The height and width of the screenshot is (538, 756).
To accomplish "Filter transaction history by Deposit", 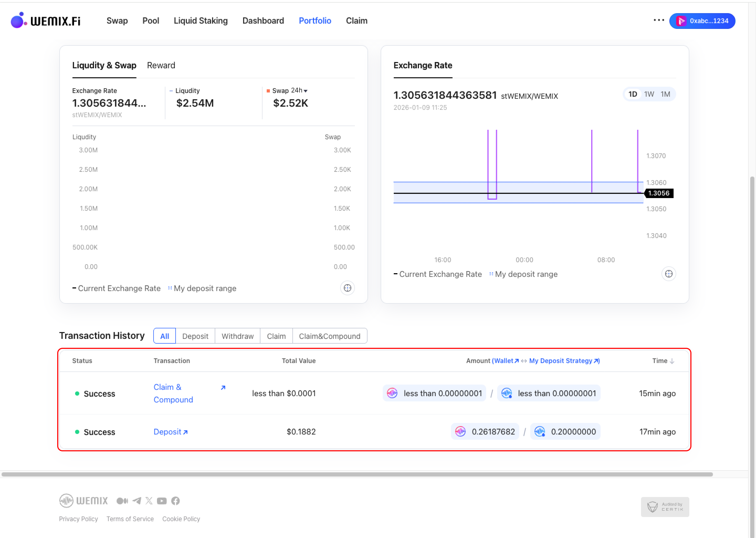I will (x=195, y=336).
